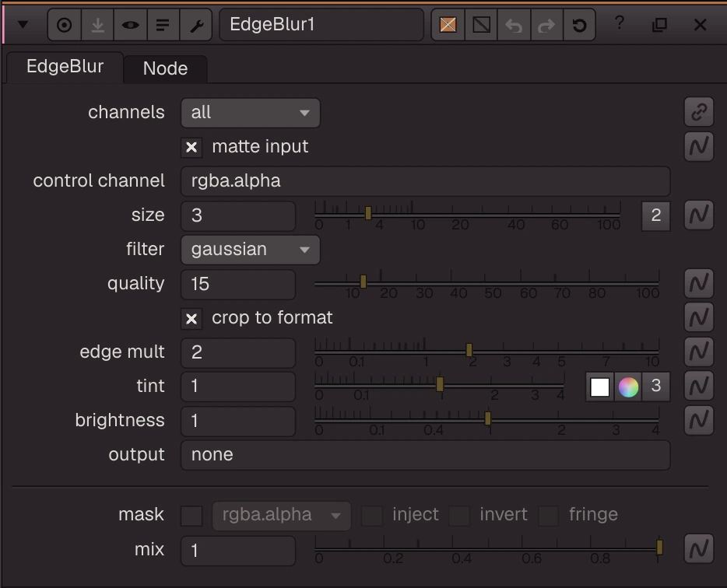Switch to the EdgeBlur tab

pos(65,67)
